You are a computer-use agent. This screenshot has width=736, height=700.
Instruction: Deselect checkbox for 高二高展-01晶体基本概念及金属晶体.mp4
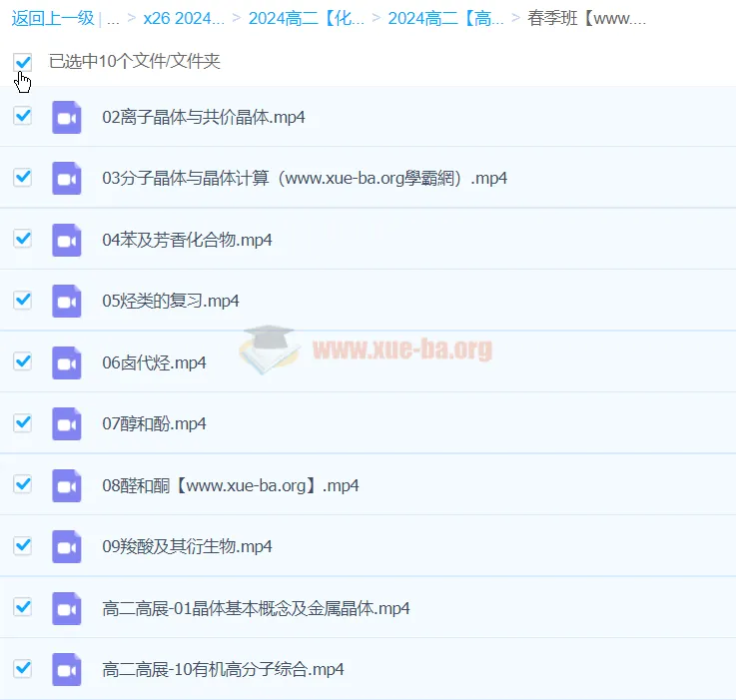click(22, 607)
